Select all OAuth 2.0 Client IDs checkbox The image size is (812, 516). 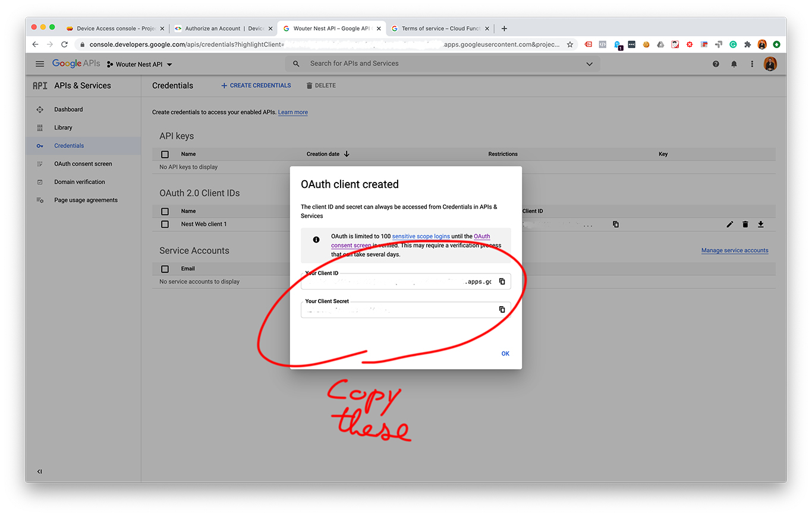click(165, 211)
